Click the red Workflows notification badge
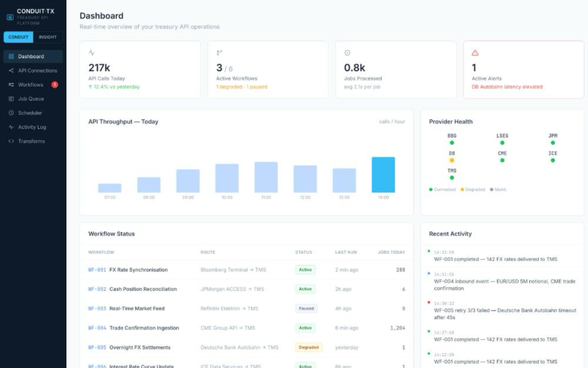 point(54,85)
